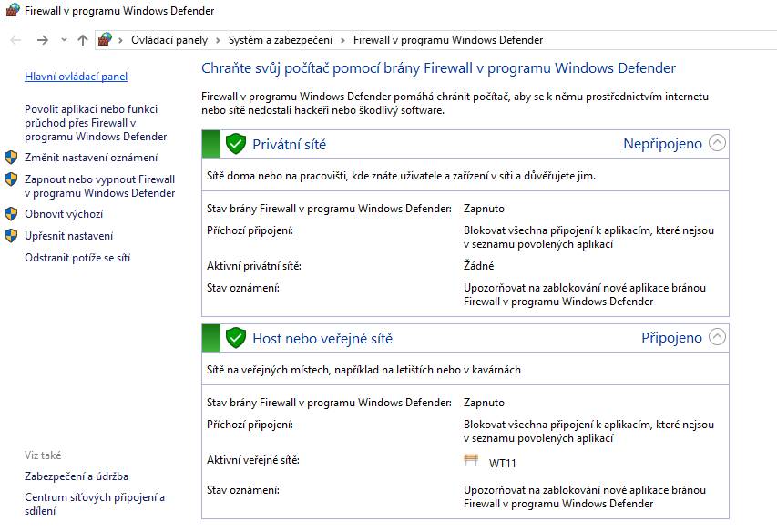
Task: Open breadcrumb Systém a zabezpečení
Action: coord(281,40)
